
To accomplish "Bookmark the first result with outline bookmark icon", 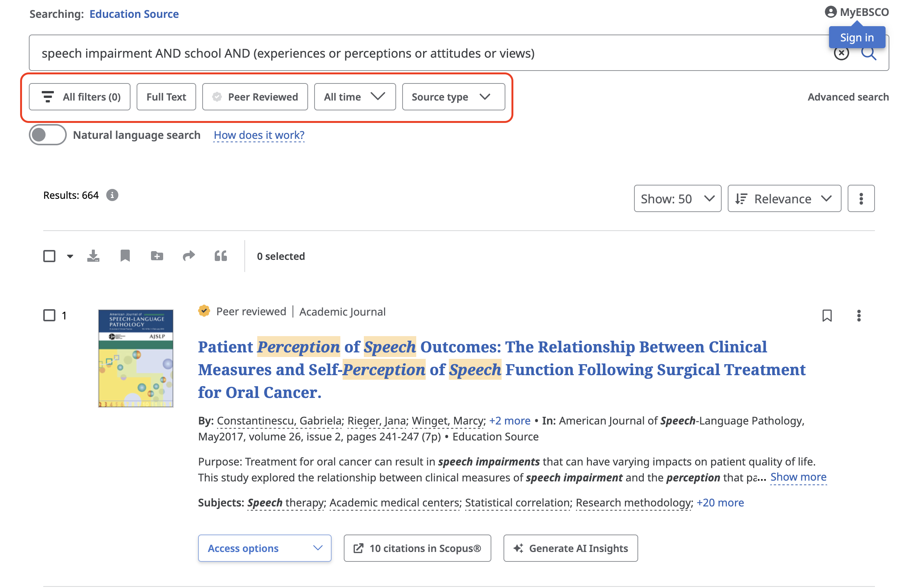I will pos(827,316).
